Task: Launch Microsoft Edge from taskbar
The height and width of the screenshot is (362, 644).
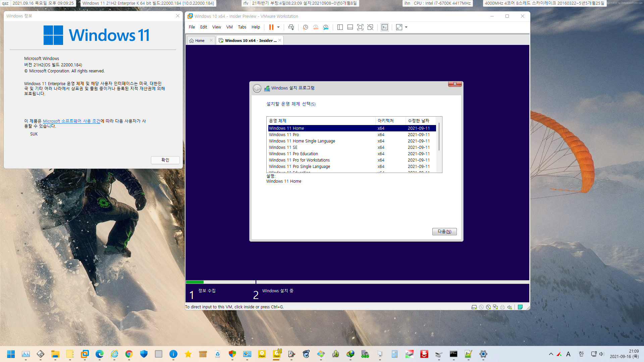Action: [x=100, y=354]
